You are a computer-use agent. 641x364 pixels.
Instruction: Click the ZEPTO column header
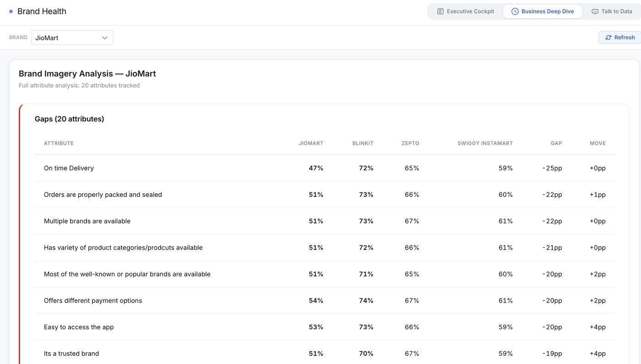(410, 143)
